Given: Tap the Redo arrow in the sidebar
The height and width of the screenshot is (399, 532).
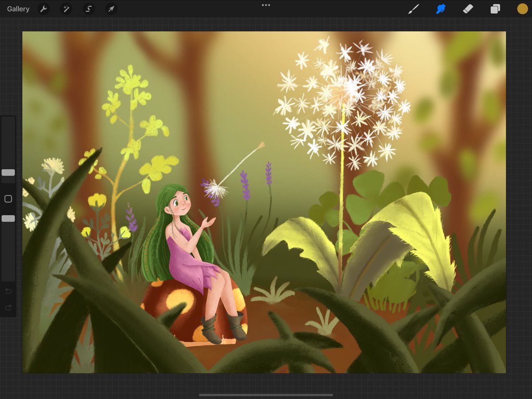Looking at the screenshot, I should 8,307.
